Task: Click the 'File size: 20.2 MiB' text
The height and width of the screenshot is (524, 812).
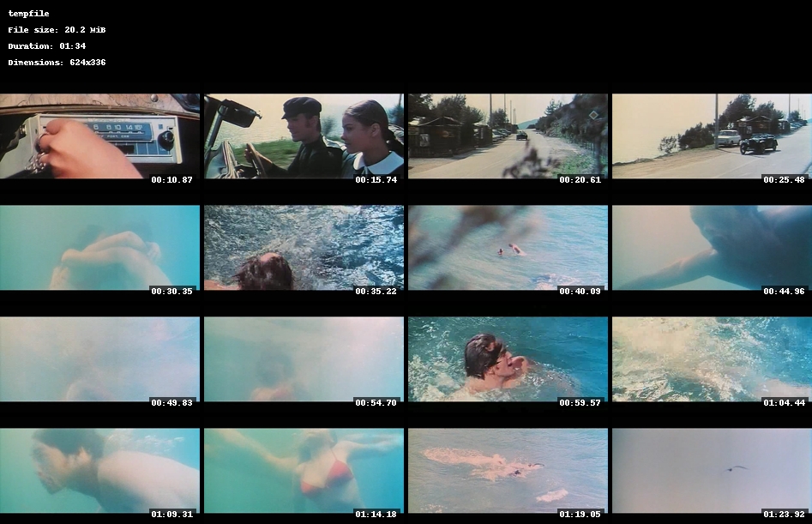Action: click(57, 30)
